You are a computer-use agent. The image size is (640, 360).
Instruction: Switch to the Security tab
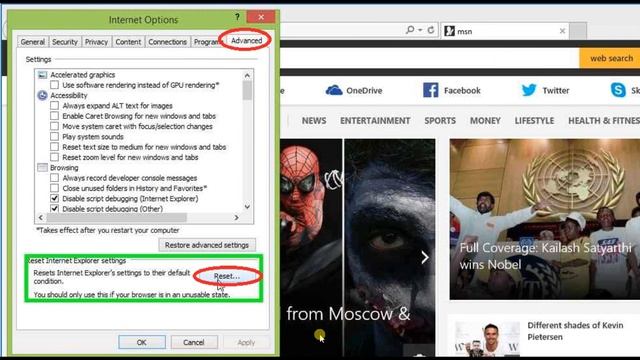click(65, 42)
